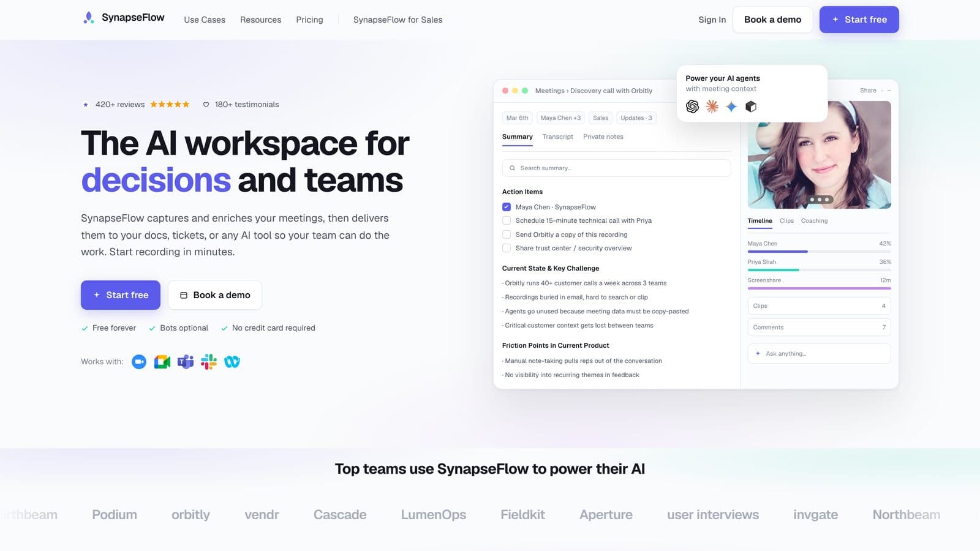The image size is (980, 551).
Task: Select the Claude starburst agent icon
Action: point(712,107)
